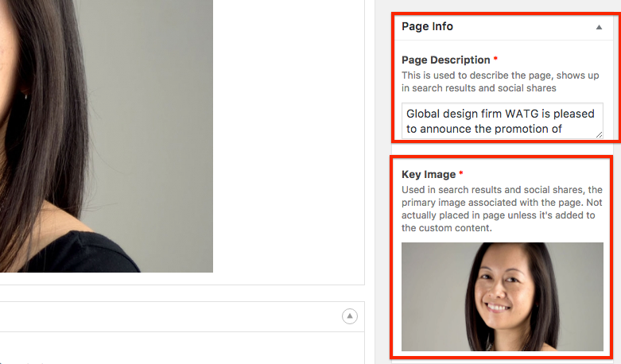The image size is (621, 364).
Task: Click the text area resize handle
Action: pyautogui.click(x=599, y=134)
